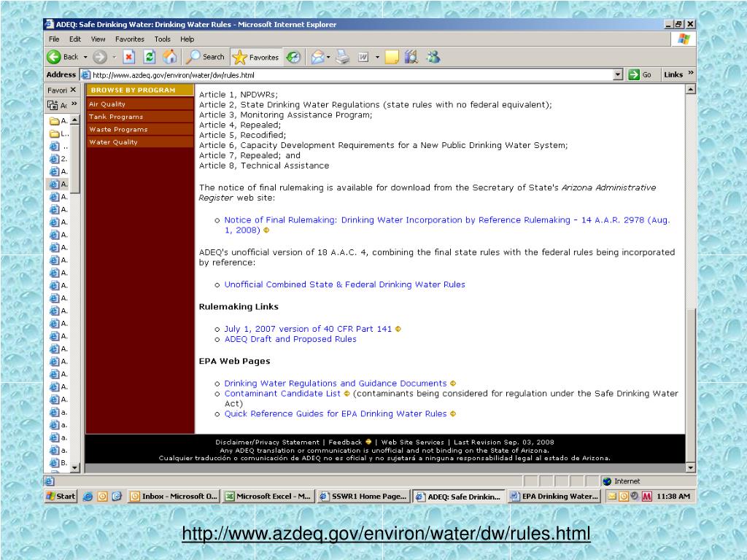This screenshot has width=747, height=560.
Task: Open the Notice of Final Rulemaking link
Action: 447,225
